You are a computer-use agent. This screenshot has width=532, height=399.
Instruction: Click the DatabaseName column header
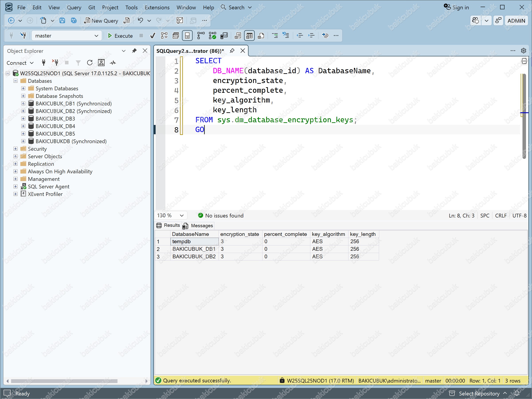pyautogui.click(x=194, y=234)
